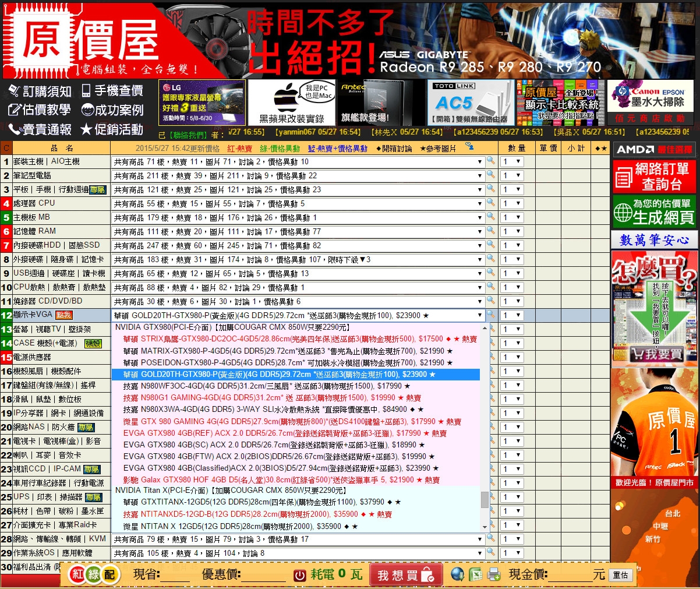Click the power consumption 耗電 icon
The width and height of the screenshot is (700, 589).
[x=300, y=575]
